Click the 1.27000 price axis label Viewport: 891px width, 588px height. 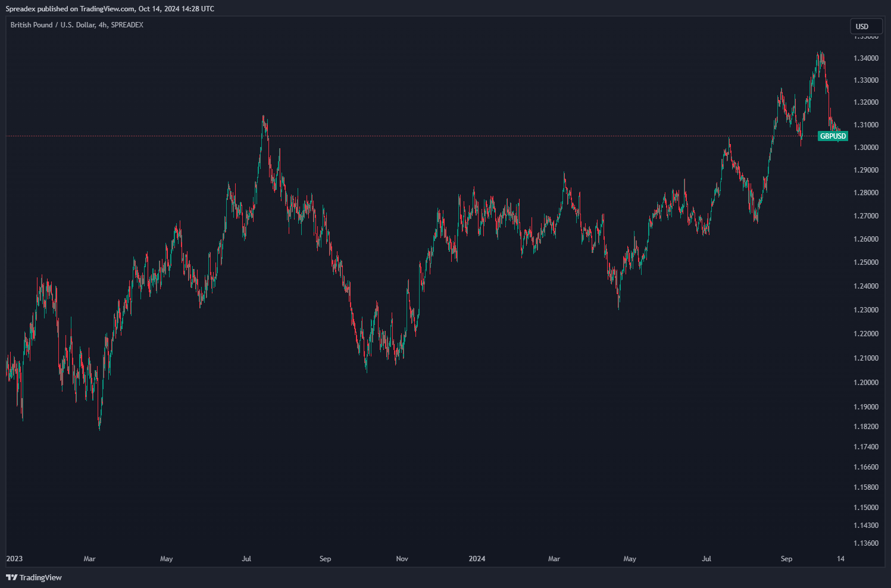[866, 216]
